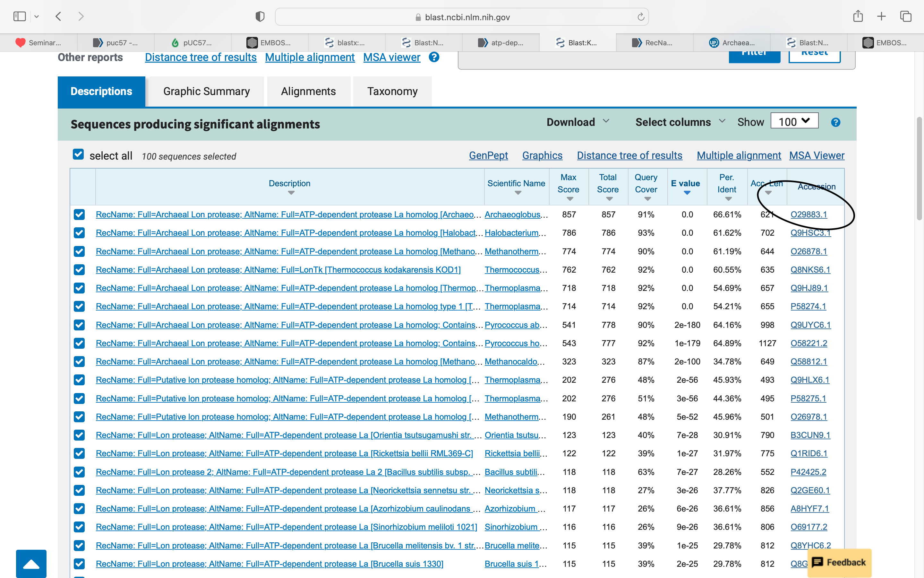Click the blast.ncbi.nlm.nih.gov address field
Image resolution: width=924 pixels, height=578 pixels.
click(462, 17)
